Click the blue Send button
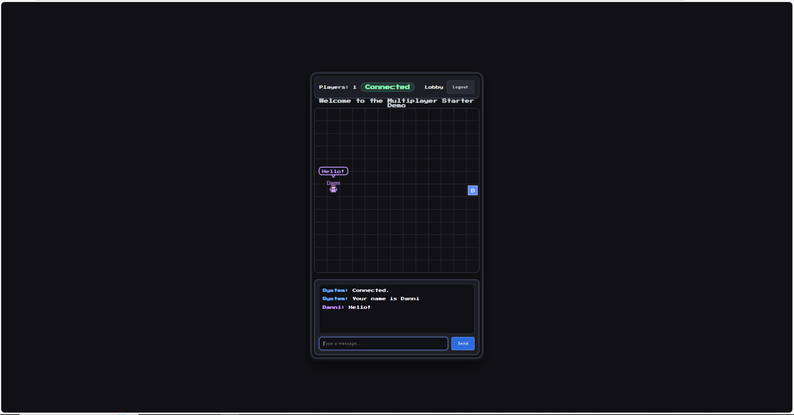This screenshot has height=415, width=794. tap(463, 344)
